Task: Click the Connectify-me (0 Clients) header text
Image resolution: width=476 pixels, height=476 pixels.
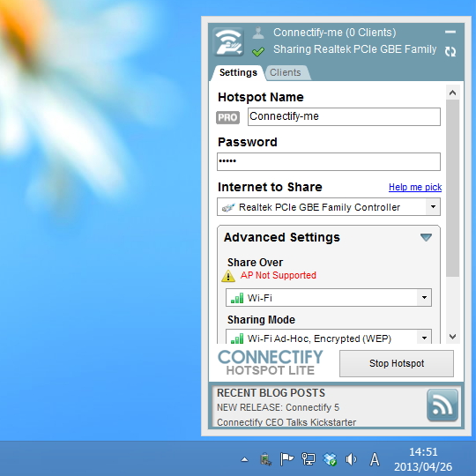Action: pos(335,33)
